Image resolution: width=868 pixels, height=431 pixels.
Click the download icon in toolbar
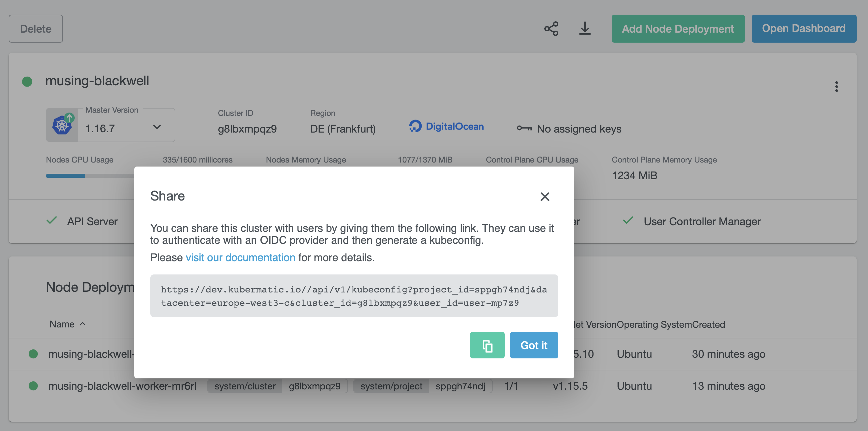pyautogui.click(x=585, y=28)
